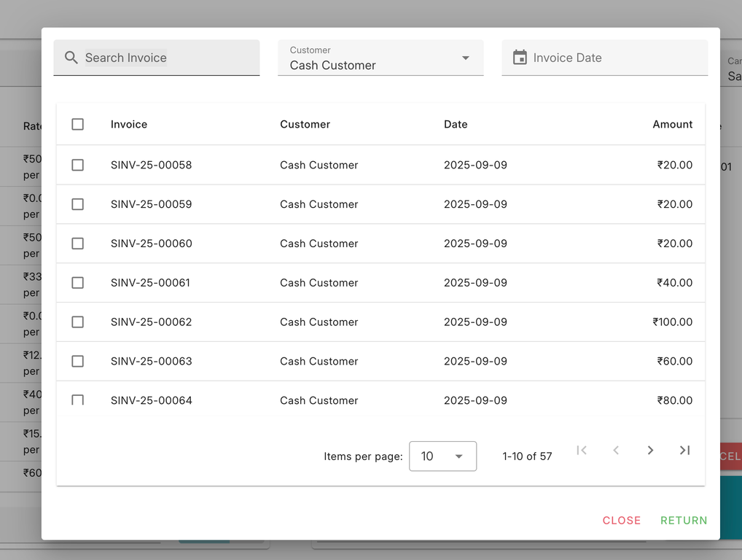Click the Invoice column header

coord(129,124)
